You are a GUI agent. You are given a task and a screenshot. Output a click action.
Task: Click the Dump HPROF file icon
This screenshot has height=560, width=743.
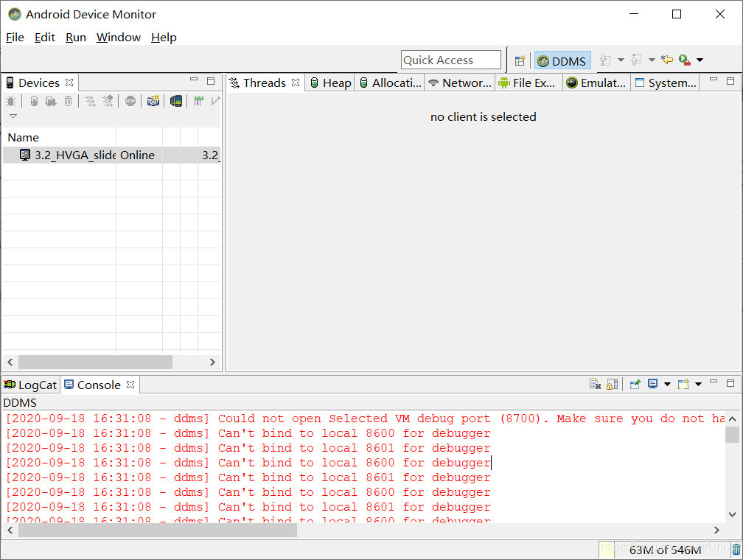pyautogui.click(x=51, y=101)
